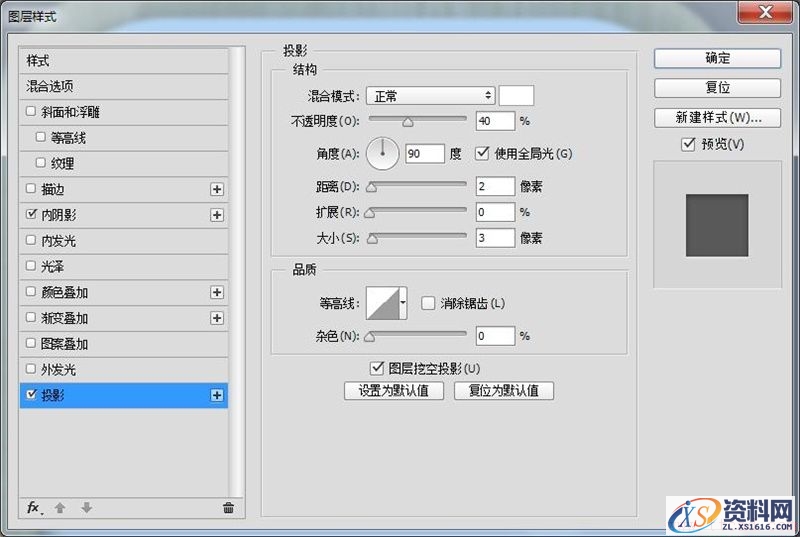Enable the 渐变叠加 checkbox
This screenshot has width=800, height=537.
pos(31,317)
